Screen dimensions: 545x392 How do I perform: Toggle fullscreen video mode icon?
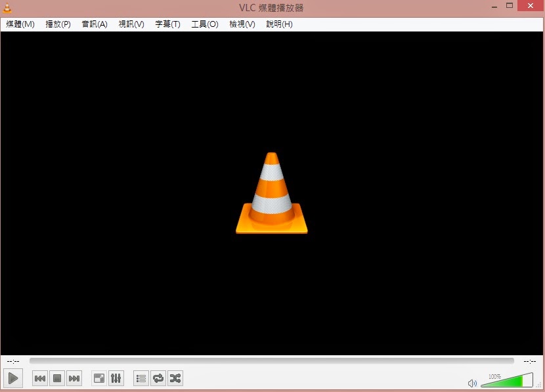[99, 378]
